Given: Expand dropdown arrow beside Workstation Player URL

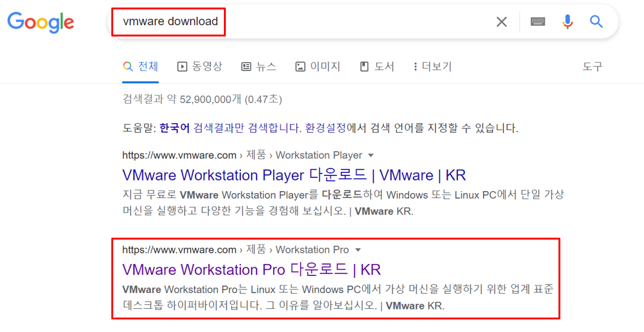Looking at the screenshot, I should pos(371,155).
